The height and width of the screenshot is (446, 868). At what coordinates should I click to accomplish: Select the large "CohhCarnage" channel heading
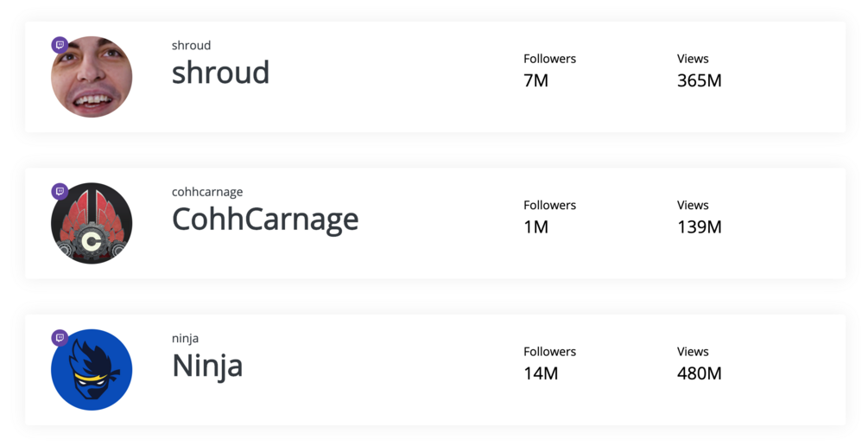pos(265,220)
